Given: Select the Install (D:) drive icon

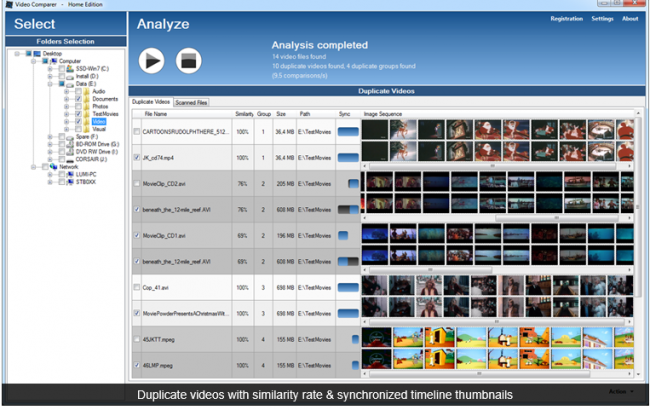Looking at the screenshot, I should [x=70, y=76].
